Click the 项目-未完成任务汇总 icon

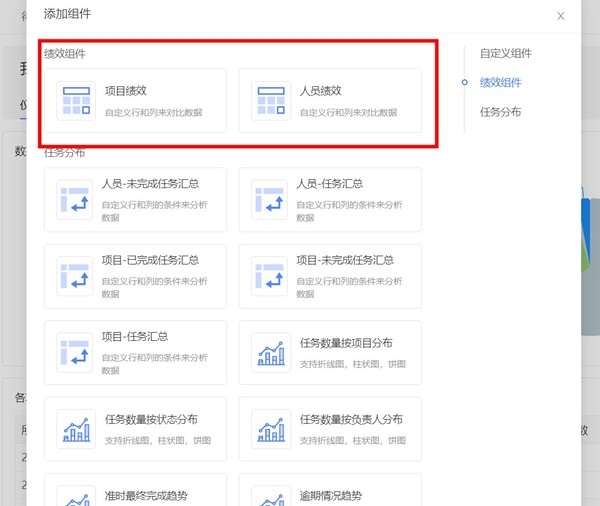click(270, 275)
